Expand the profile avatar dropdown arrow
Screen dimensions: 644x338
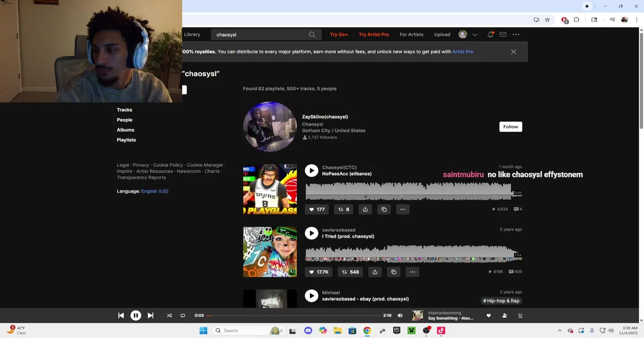[x=475, y=35]
